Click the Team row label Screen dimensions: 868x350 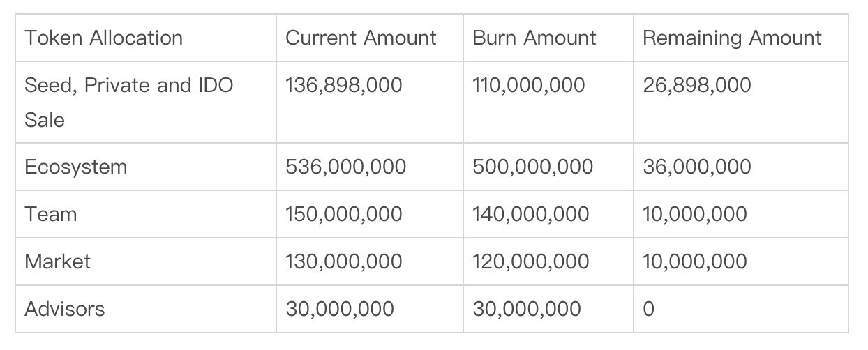(50, 214)
